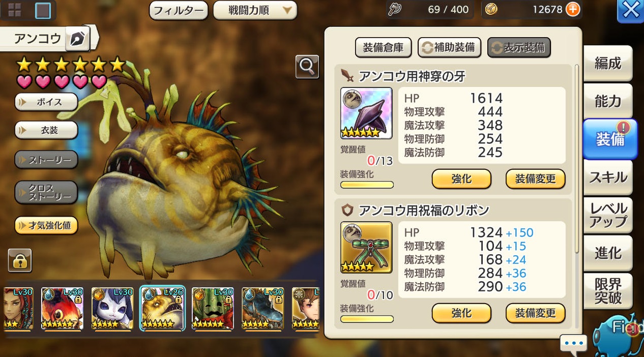Expand the 衣装 costume option
This screenshot has height=357, width=644.
point(46,130)
